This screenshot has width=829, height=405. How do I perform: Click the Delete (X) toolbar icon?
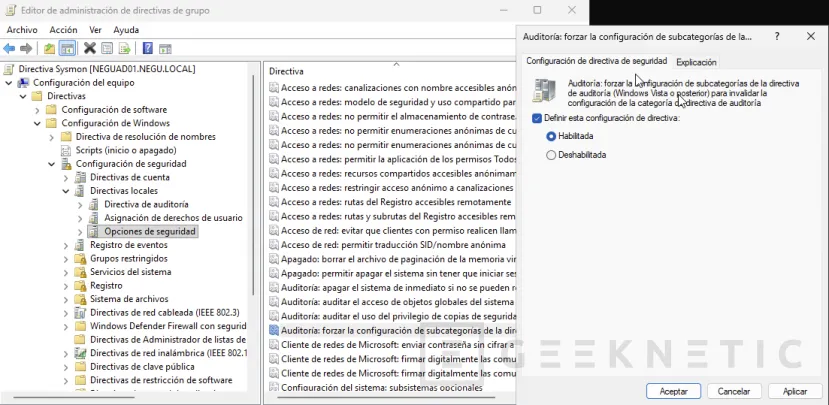coord(90,49)
